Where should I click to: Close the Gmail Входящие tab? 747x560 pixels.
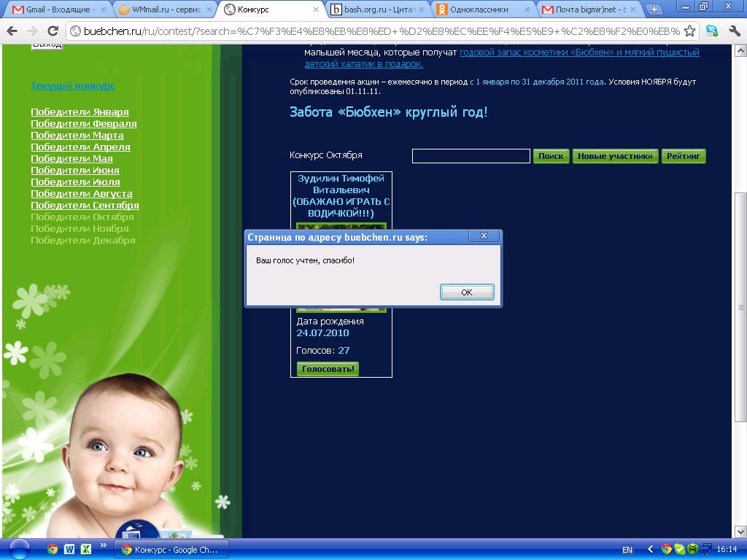[x=104, y=9]
